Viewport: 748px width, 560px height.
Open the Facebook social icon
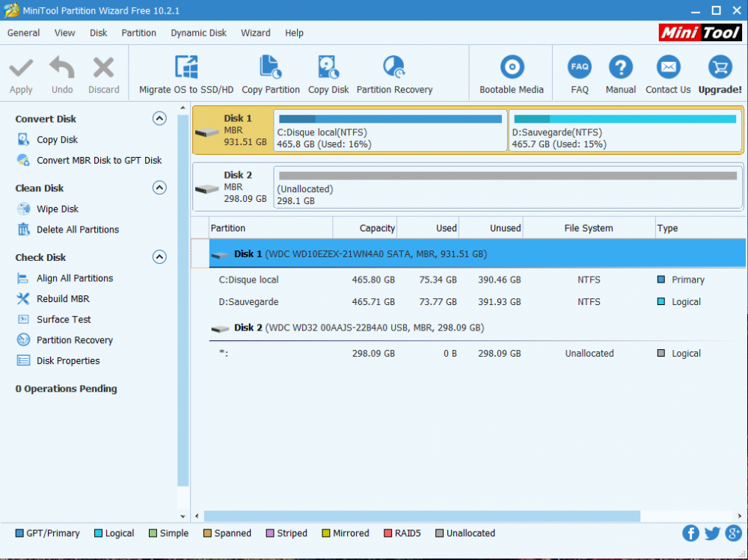(690, 533)
